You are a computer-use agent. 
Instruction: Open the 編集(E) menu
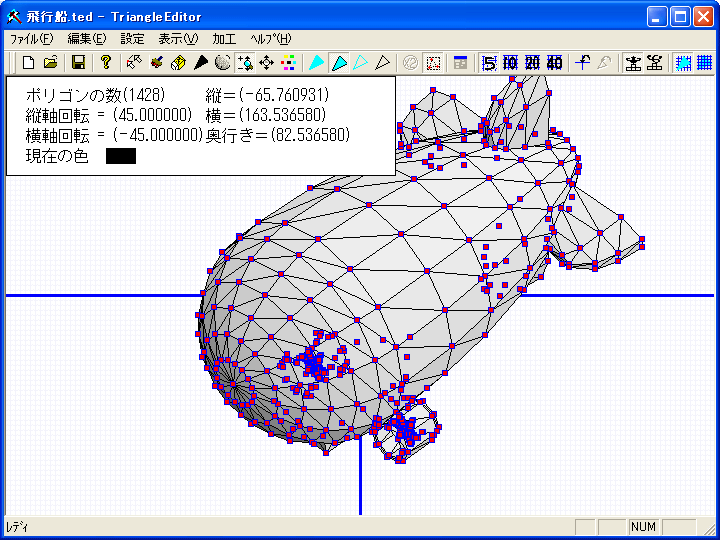(86, 39)
